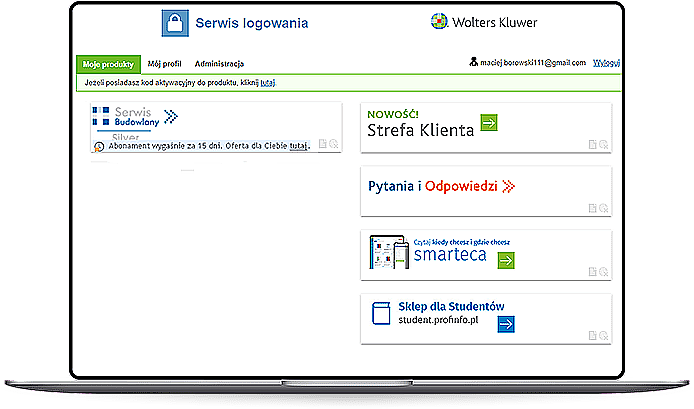The image size is (694, 409).
Task: Click the magnifier icon on Strefa Klienta card
Action: click(604, 145)
